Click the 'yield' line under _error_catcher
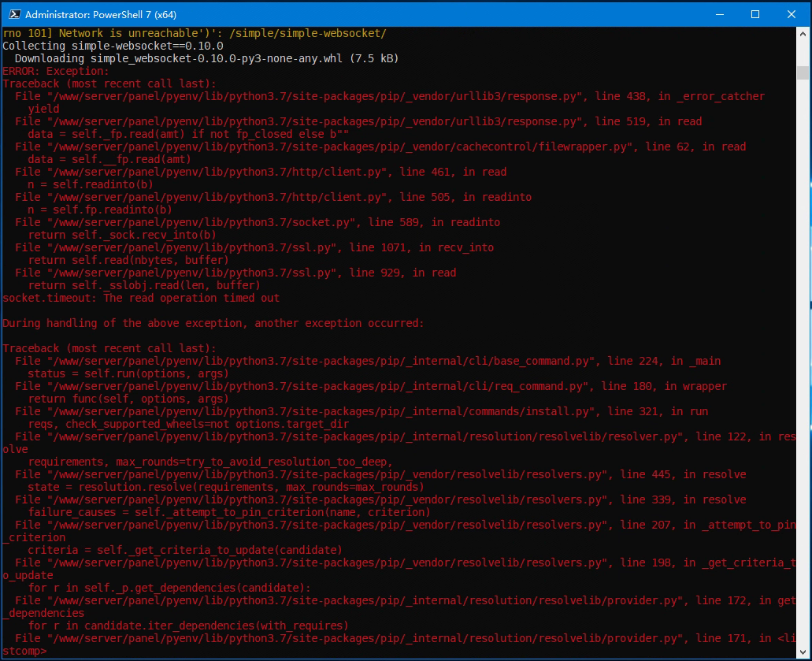The height and width of the screenshot is (661, 812). [x=43, y=109]
